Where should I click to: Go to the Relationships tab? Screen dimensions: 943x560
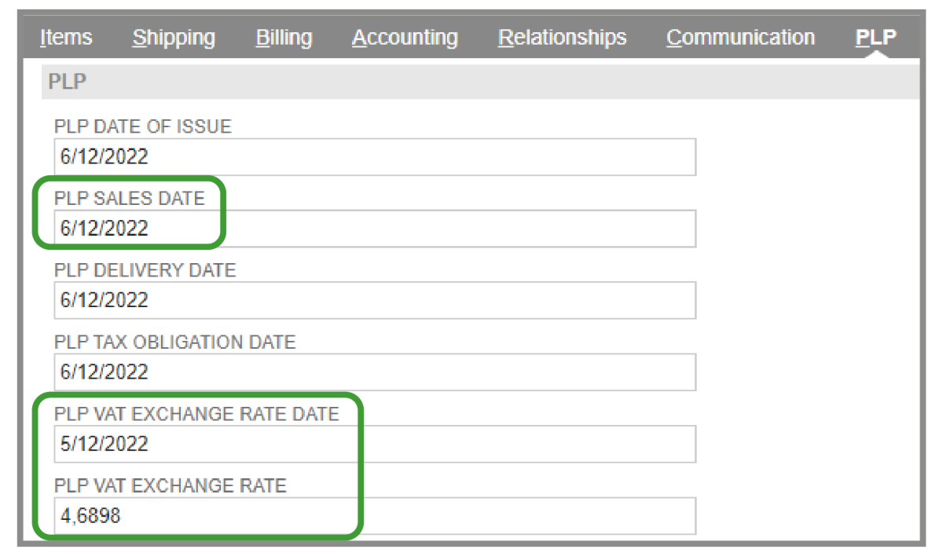point(563,38)
